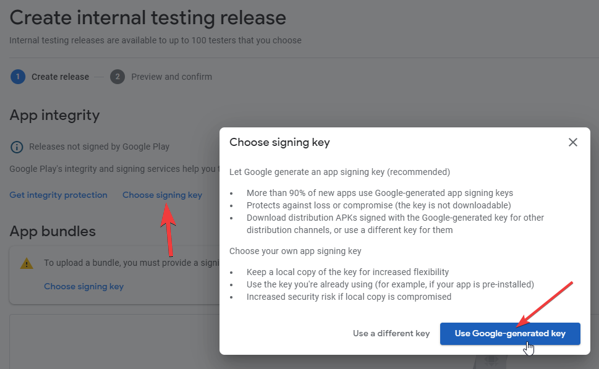This screenshot has height=370, width=600.
Task: Go to the Preview and confirm step
Action: click(x=171, y=77)
